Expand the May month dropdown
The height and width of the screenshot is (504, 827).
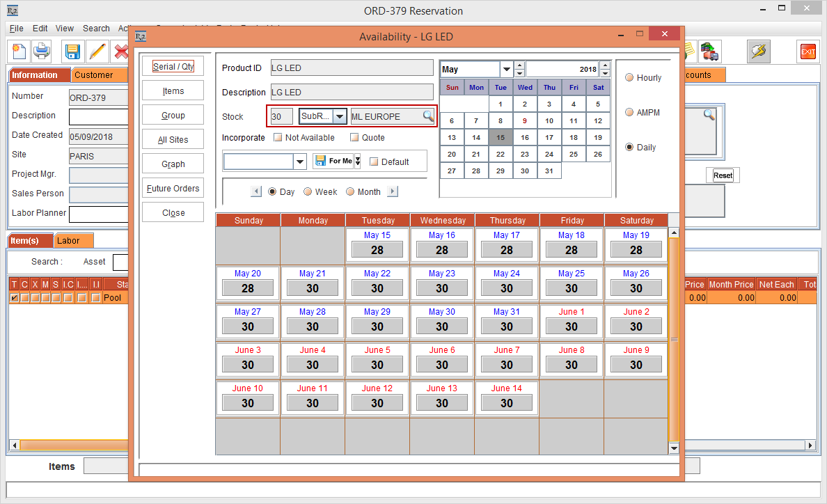pyautogui.click(x=507, y=70)
